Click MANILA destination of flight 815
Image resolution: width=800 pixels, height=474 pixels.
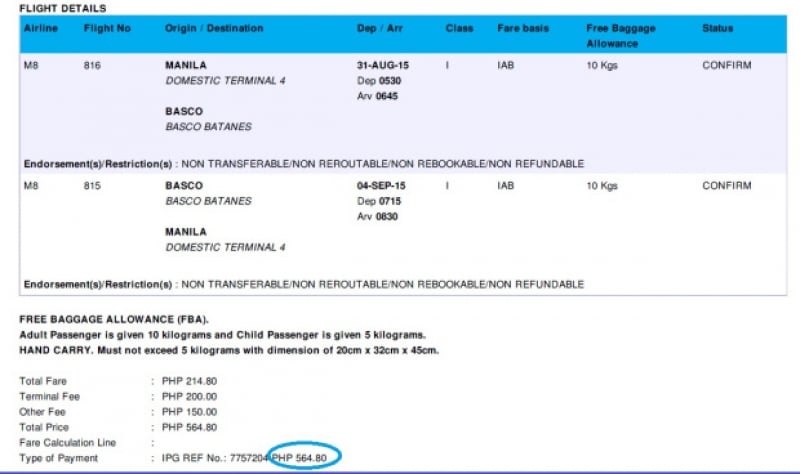pyautogui.click(x=186, y=232)
